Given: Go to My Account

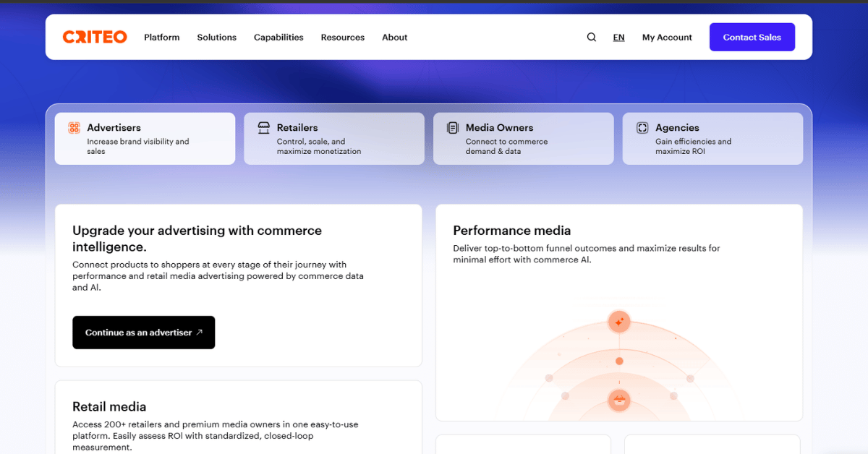Looking at the screenshot, I should [667, 37].
